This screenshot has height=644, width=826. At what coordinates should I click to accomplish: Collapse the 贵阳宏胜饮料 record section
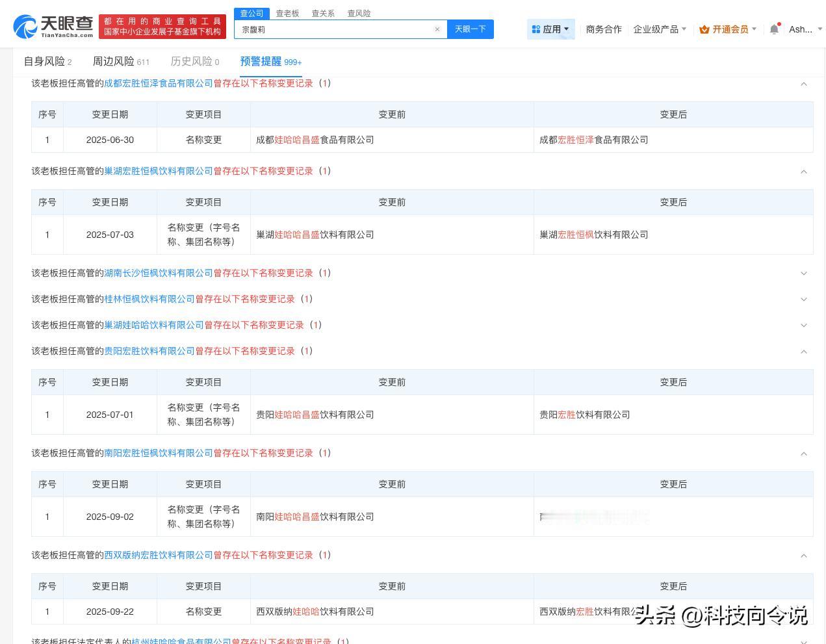804,352
